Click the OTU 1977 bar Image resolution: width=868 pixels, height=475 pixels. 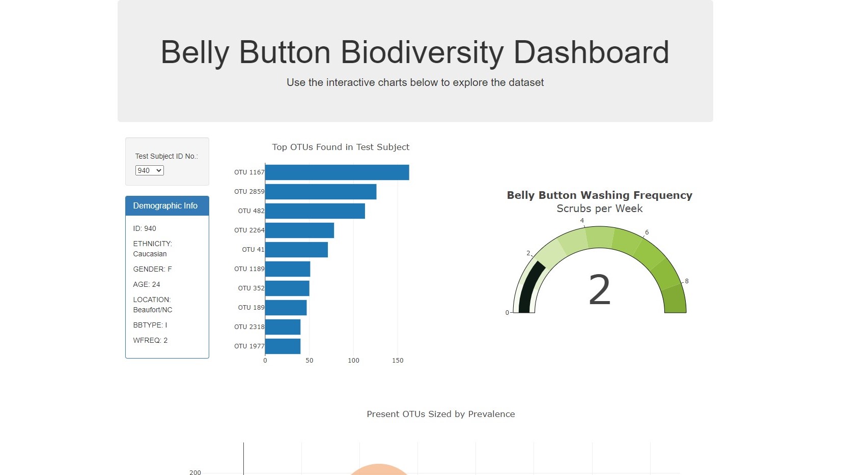pos(283,346)
